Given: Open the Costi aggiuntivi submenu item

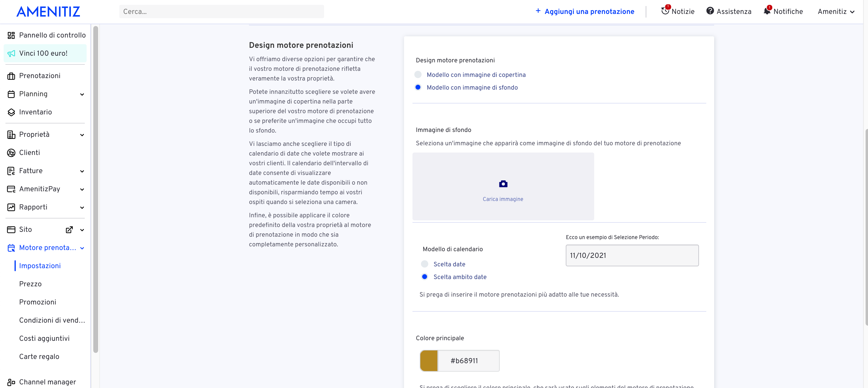Looking at the screenshot, I should pyautogui.click(x=45, y=338).
